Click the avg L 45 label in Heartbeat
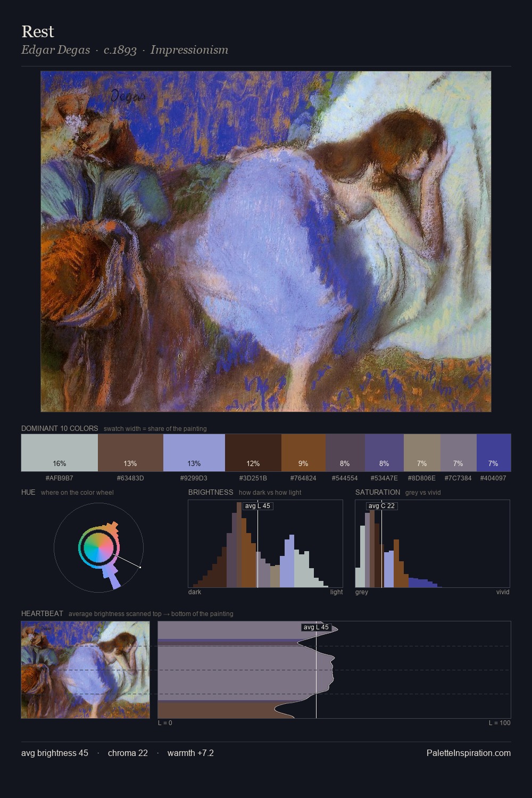The height and width of the screenshot is (798, 532). point(316,627)
